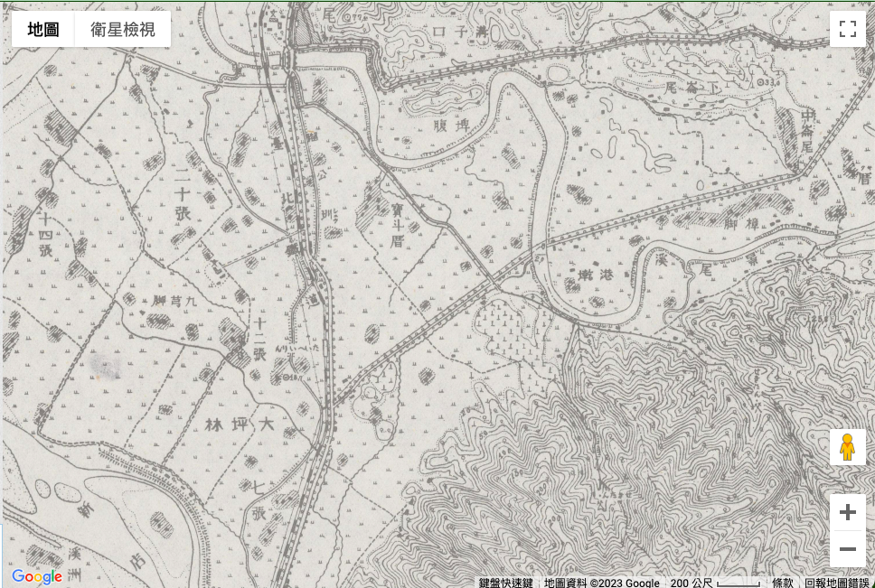The width and height of the screenshot is (875, 588).
Task: Zoom out with the minus button
Action: pos(847,548)
